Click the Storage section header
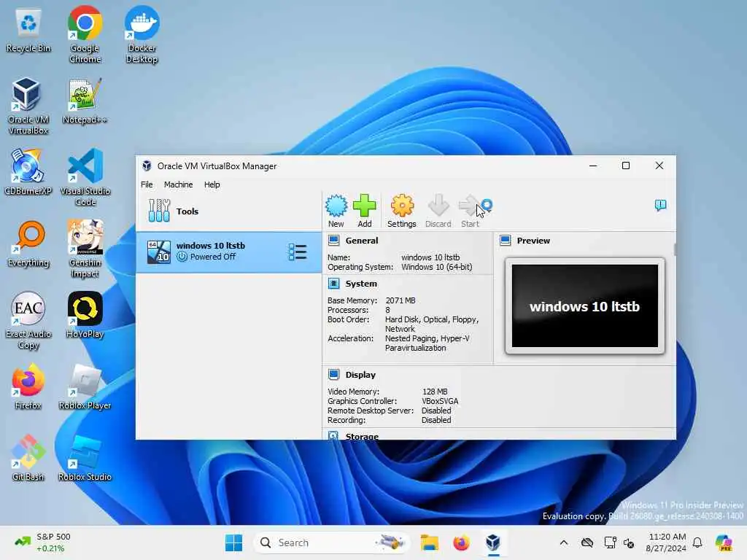Image resolution: width=747 pixels, height=560 pixels. tap(362, 436)
